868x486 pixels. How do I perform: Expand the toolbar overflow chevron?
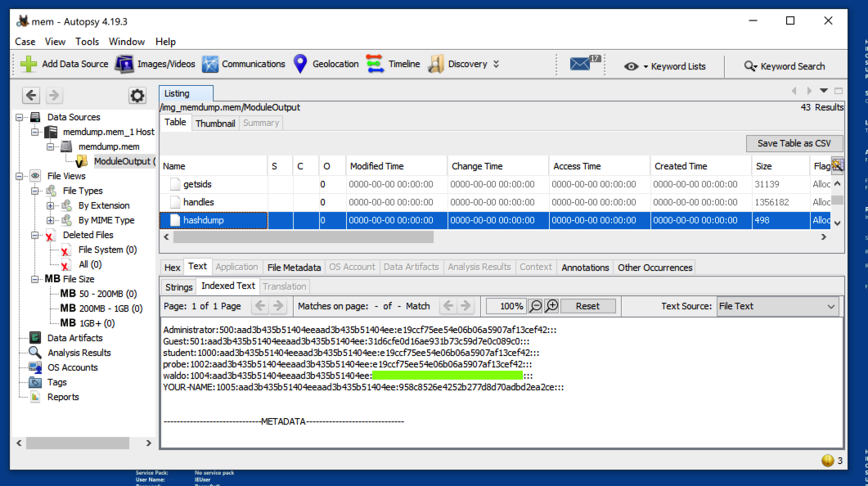497,64
